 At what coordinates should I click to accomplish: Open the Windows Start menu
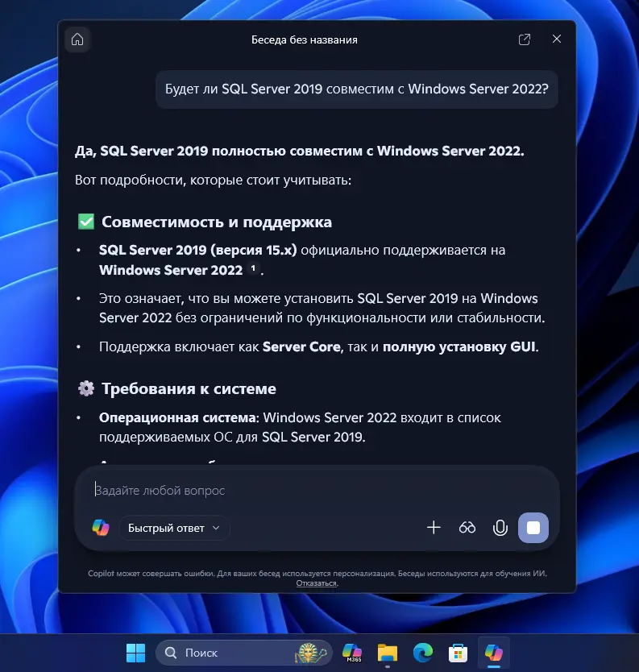135,653
